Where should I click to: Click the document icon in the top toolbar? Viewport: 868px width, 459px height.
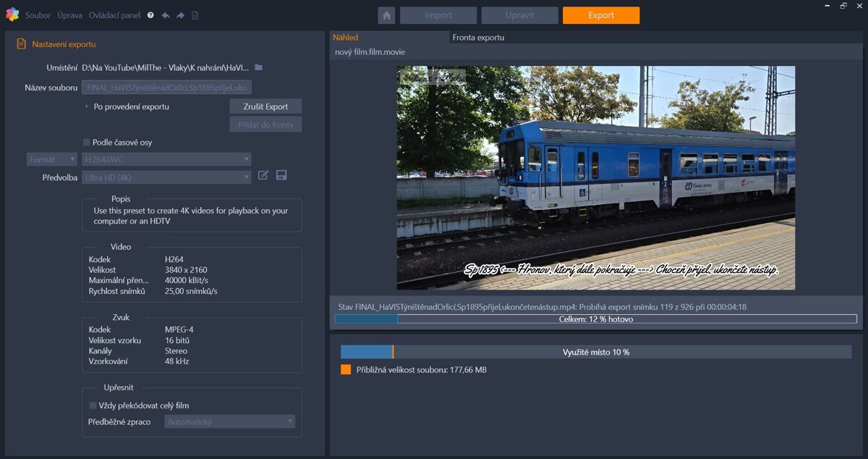195,15
